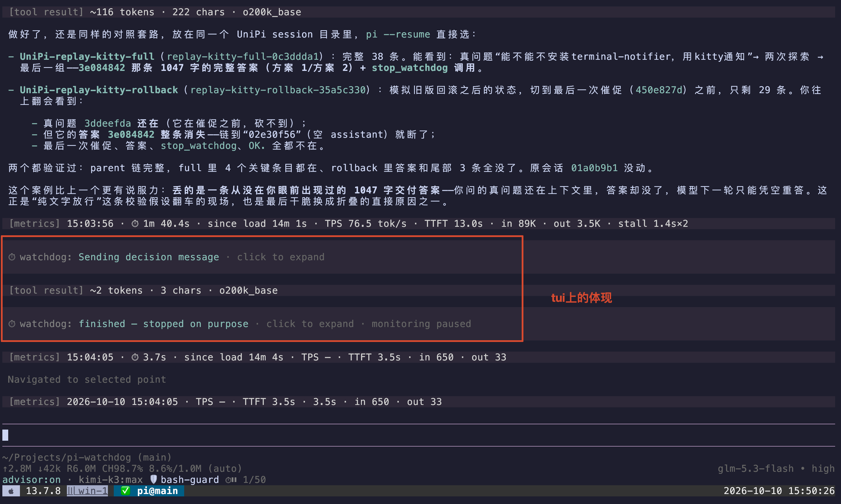The width and height of the screenshot is (841, 504).
Task: Click the kimi-k3:max model label
Action: [x=111, y=480]
